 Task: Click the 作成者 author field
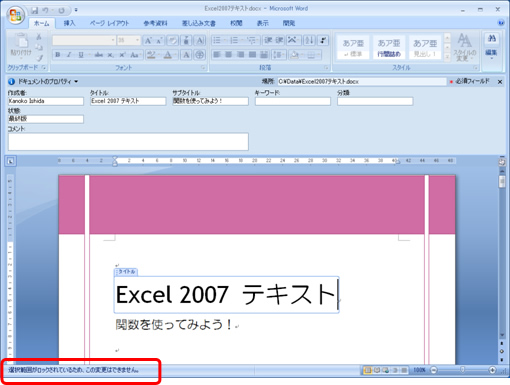tap(46, 101)
